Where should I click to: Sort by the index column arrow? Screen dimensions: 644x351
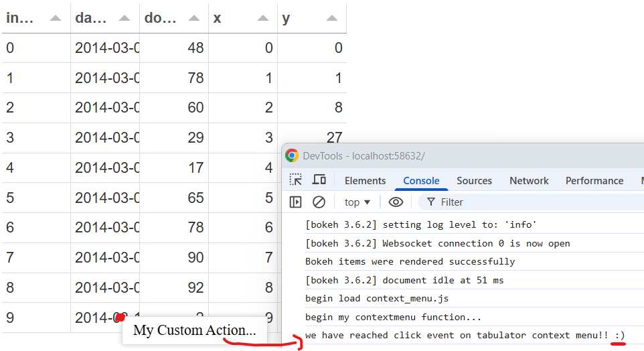(x=56, y=18)
